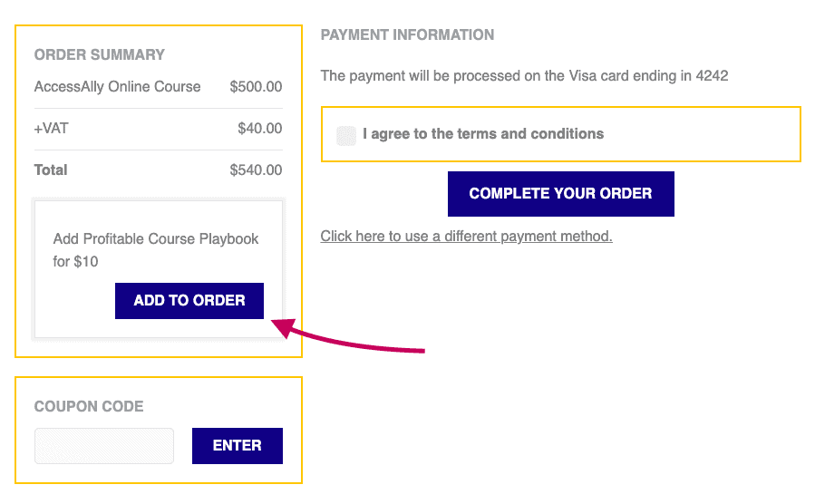Click the Total label
The height and width of the screenshot is (504, 815).
click(51, 170)
